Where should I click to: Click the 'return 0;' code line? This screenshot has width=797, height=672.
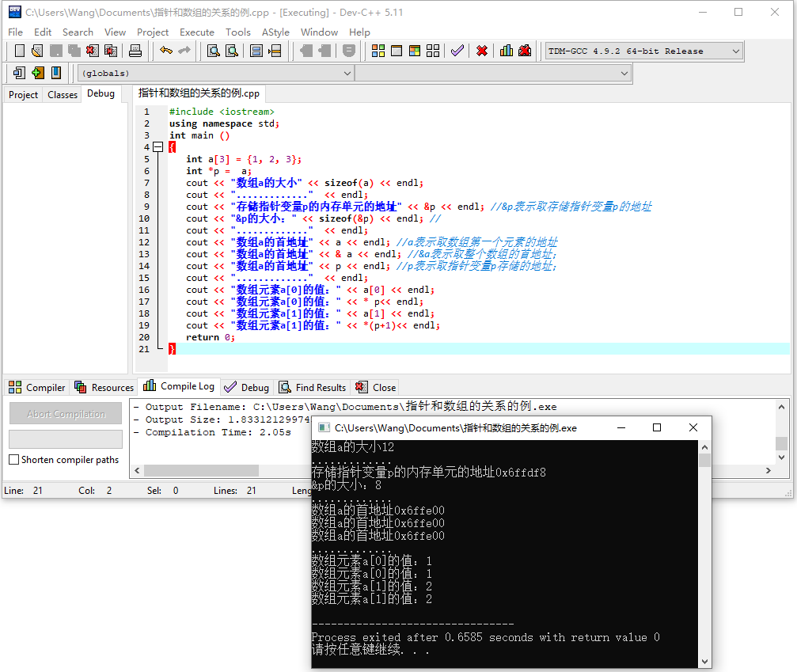[211, 337]
